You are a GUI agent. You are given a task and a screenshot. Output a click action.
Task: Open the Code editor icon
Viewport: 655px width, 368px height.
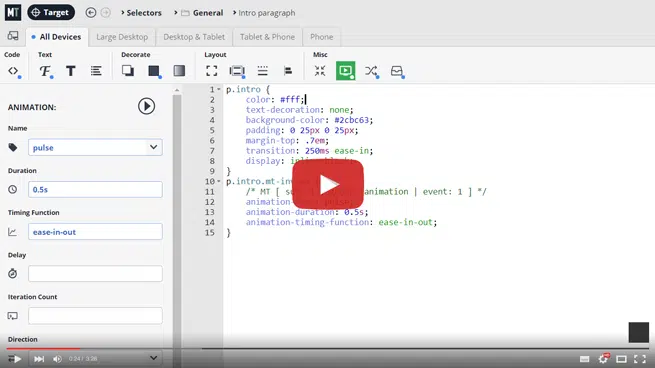13,71
